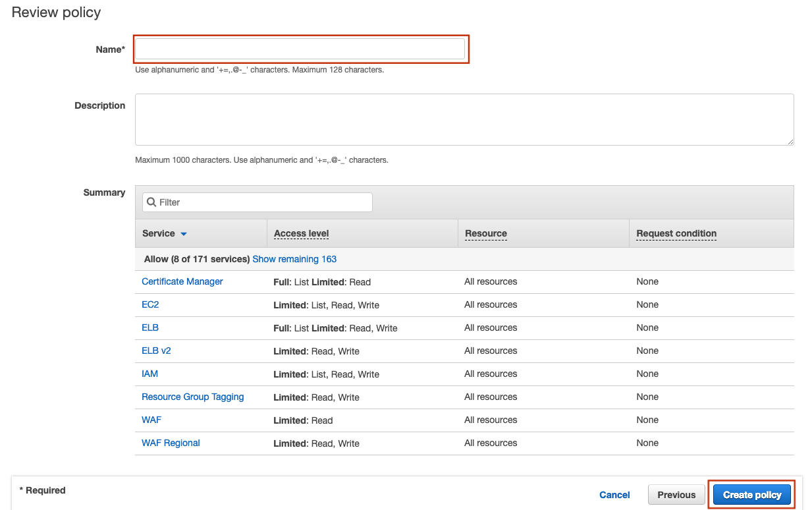The height and width of the screenshot is (510, 812).
Task: Sort by Service column arrow
Action: (184, 234)
